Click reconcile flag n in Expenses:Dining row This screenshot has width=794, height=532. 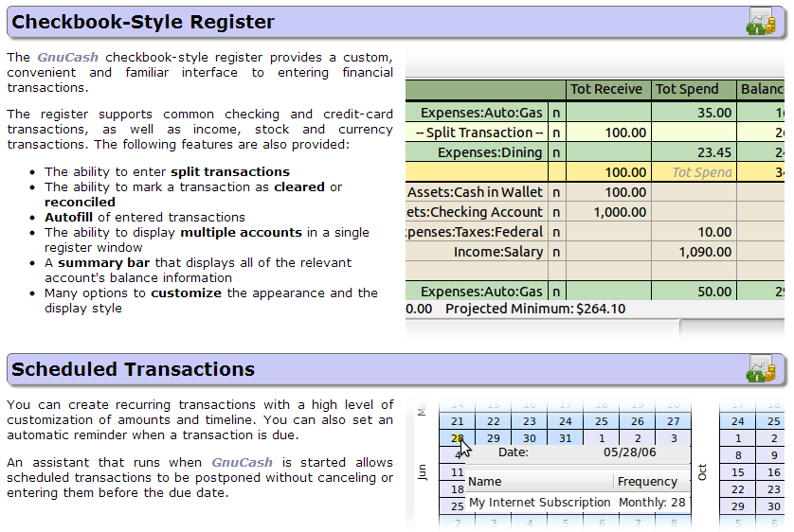coord(556,152)
